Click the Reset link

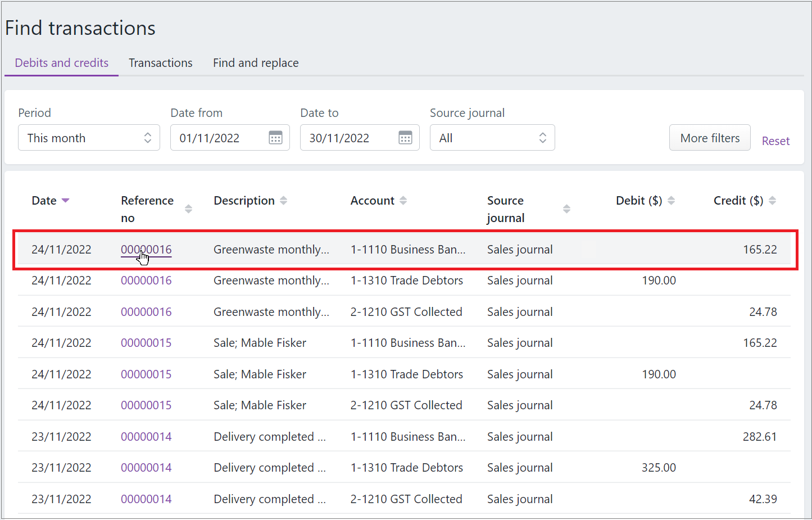(775, 141)
